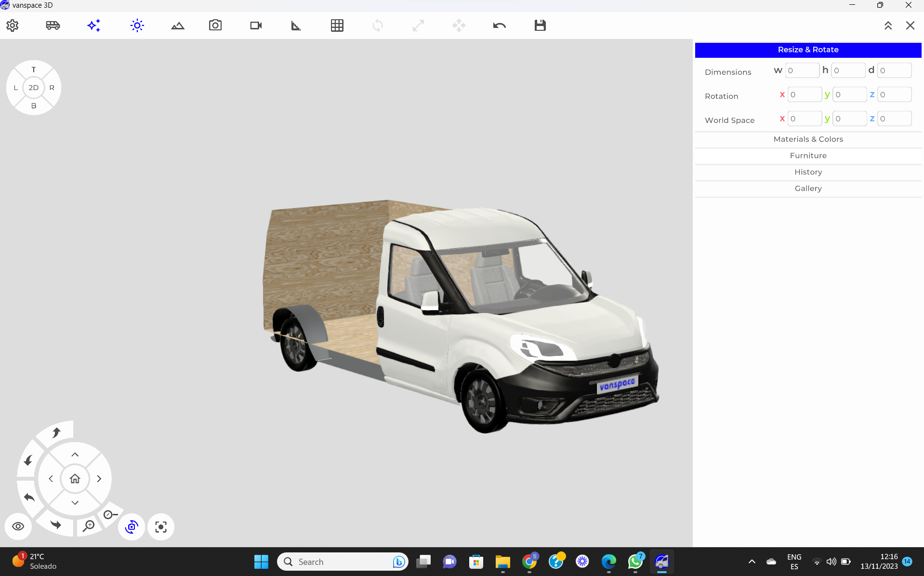Select the van vehicle icon

[53, 26]
